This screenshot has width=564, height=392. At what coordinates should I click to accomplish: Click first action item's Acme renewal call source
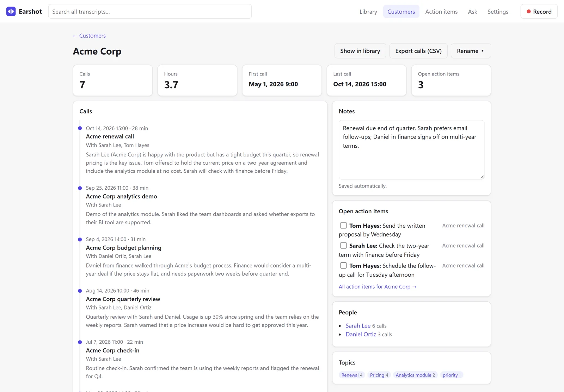(463, 226)
